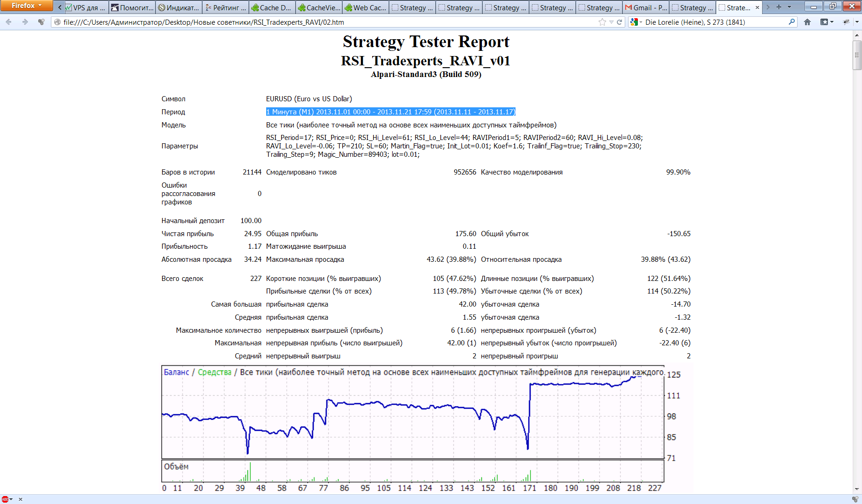Open address bar history dropdown arrow

611,22
